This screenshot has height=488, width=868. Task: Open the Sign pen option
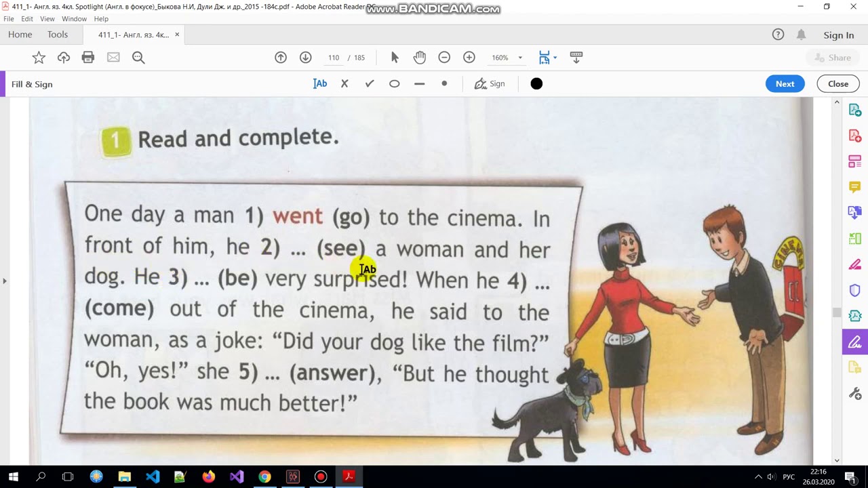(x=490, y=84)
